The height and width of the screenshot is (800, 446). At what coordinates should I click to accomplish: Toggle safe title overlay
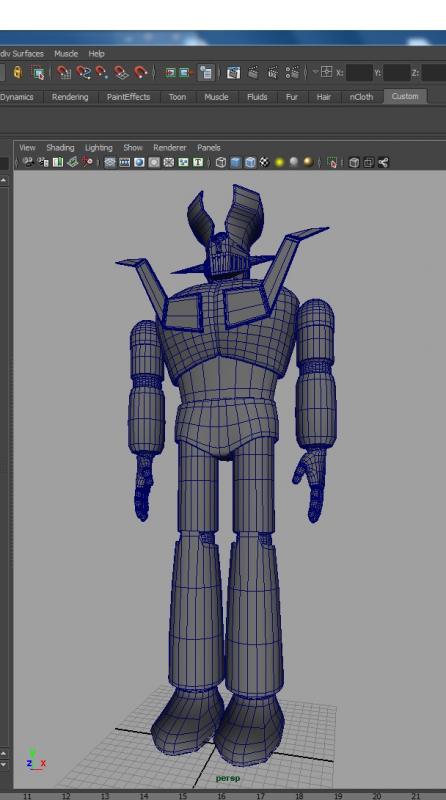pos(198,162)
